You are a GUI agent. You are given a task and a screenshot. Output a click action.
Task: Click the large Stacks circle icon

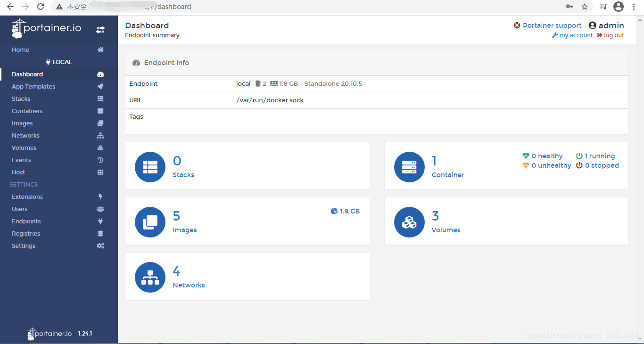[x=150, y=167]
